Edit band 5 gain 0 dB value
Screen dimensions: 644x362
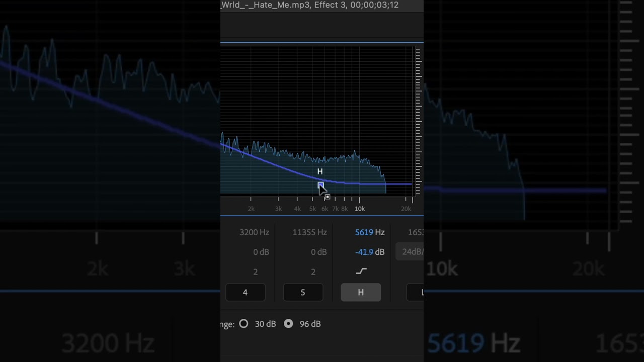[318, 252]
